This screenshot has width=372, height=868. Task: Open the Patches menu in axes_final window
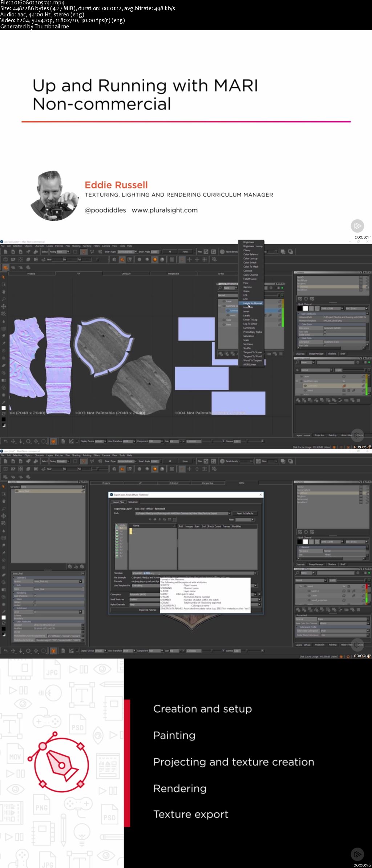click(x=59, y=455)
